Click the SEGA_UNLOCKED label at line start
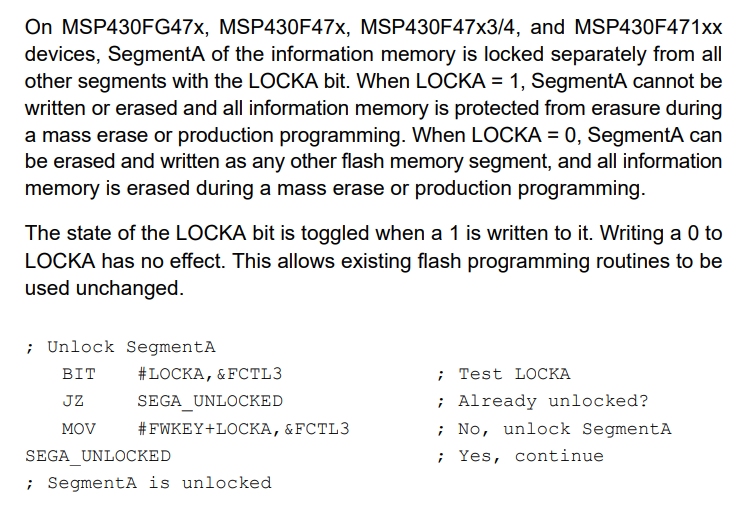Screen dimensions: 750x517 [x=98, y=456]
